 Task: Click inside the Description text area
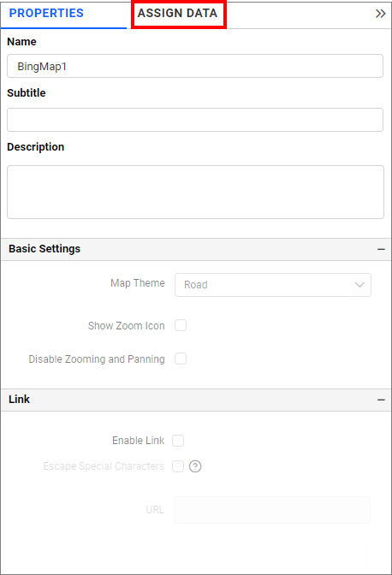[x=195, y=192]
